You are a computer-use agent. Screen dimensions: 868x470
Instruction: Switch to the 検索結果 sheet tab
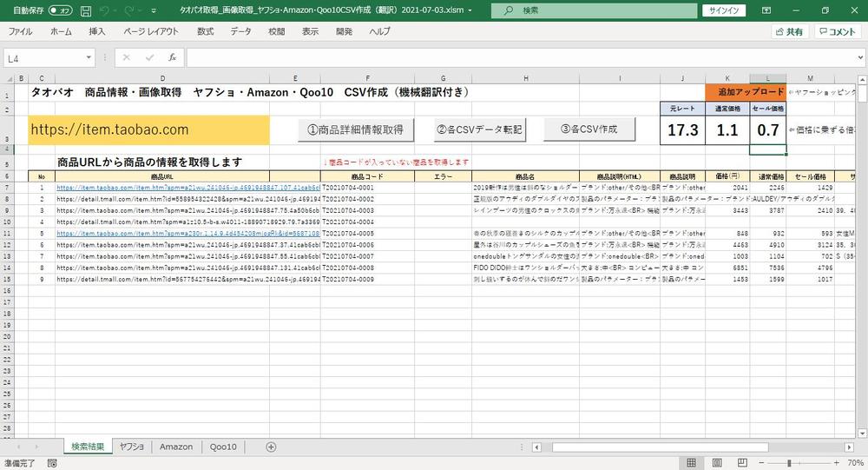point(88,447)
